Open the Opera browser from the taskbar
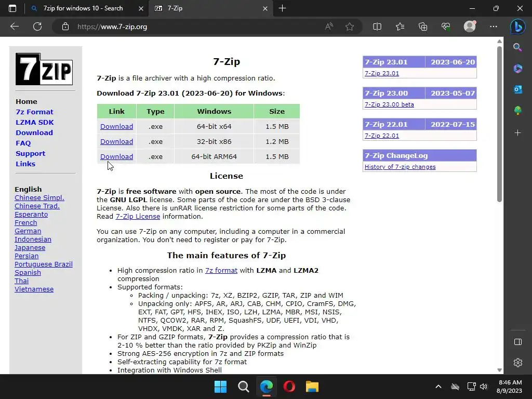532x399 pixels. (289, 387)
